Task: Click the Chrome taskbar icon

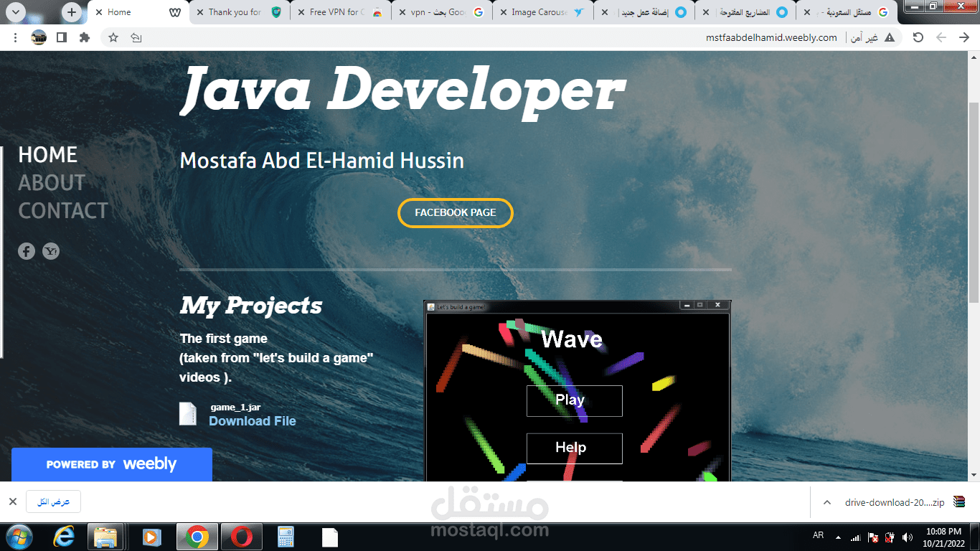Action: coord(197,537)
